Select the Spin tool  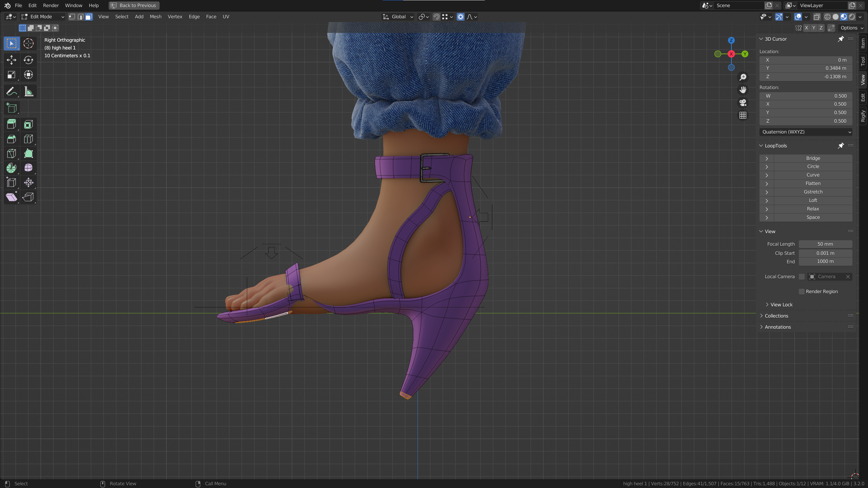(x=12, y=168)
